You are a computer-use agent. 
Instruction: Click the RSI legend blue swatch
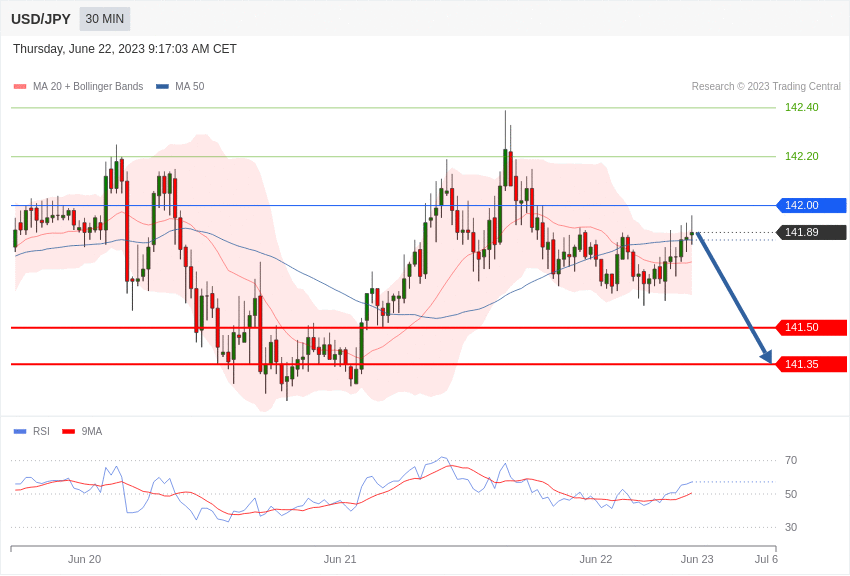click(20, 431)
